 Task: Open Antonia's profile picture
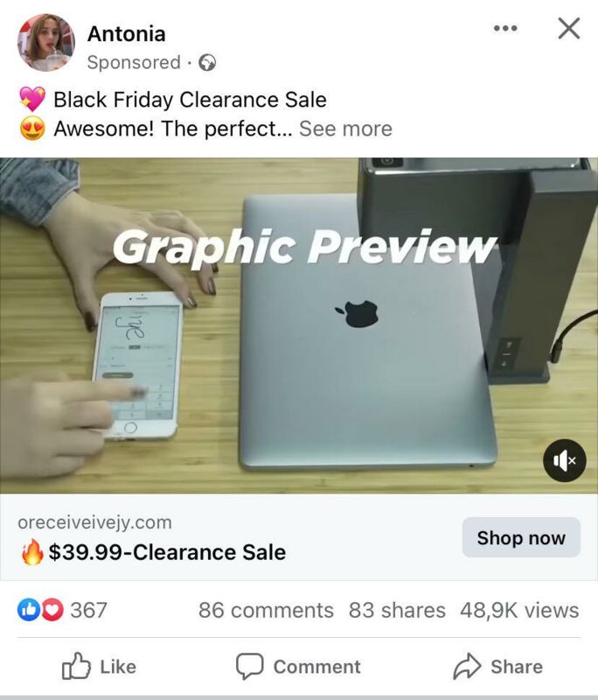pyautogui.click(x=46, y=43)
